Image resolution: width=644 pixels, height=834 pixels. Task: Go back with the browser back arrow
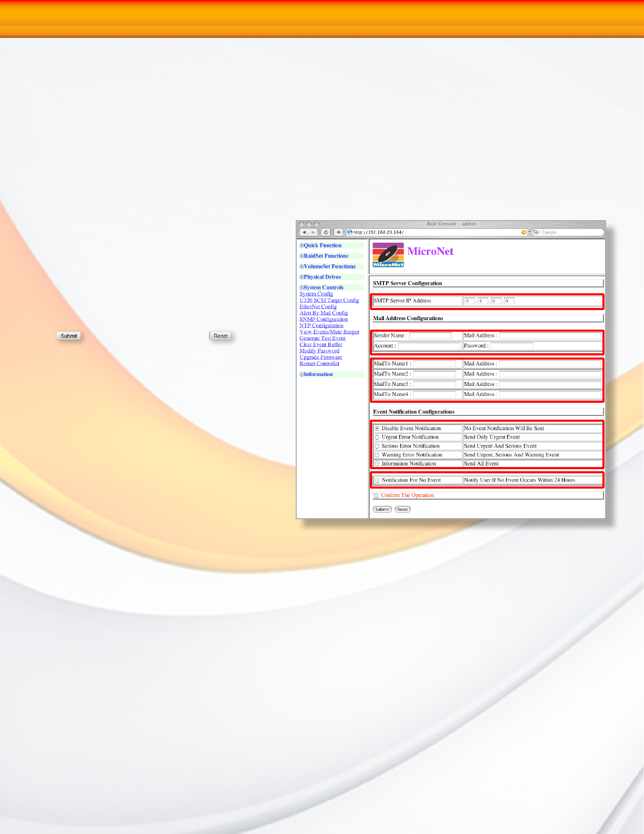(304, 232)
